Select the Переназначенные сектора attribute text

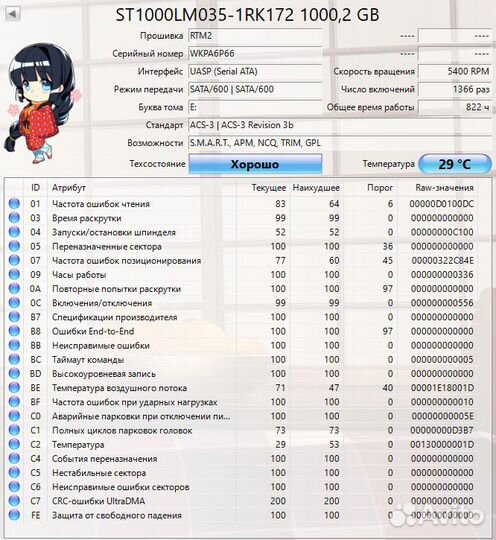click(x=107, y=246)
